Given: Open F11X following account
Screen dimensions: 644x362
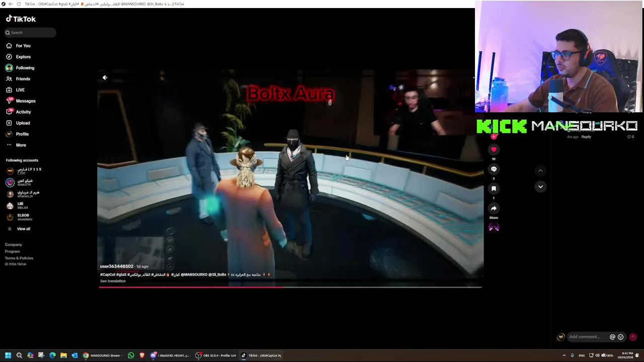Looking at the screenshot, I should point(24,171).
